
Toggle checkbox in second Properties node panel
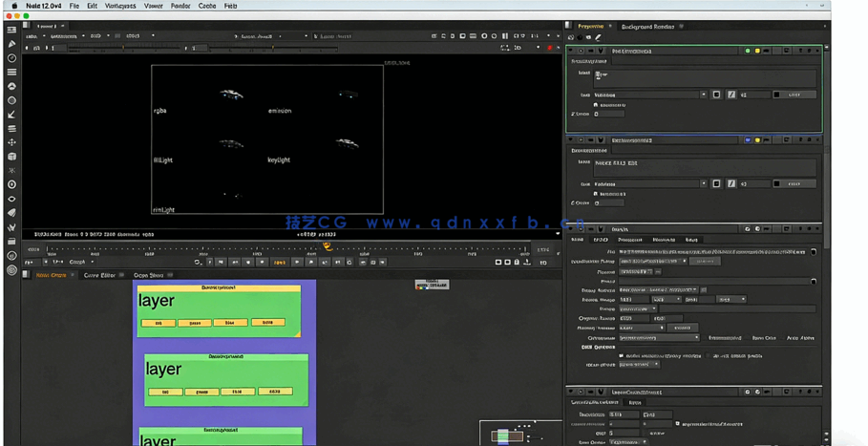(x=596, y=194)
